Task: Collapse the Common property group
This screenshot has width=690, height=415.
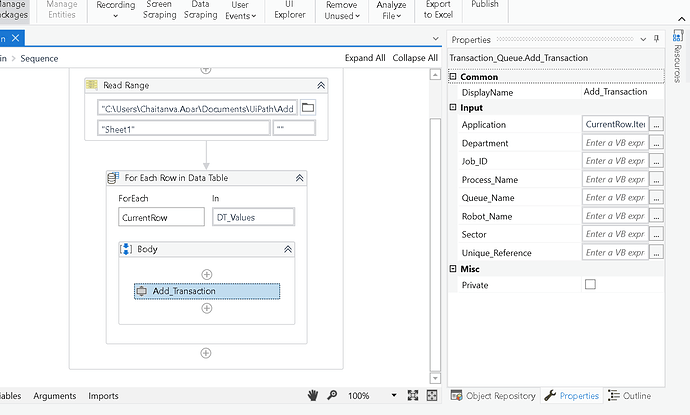Action: coord(453,77)
